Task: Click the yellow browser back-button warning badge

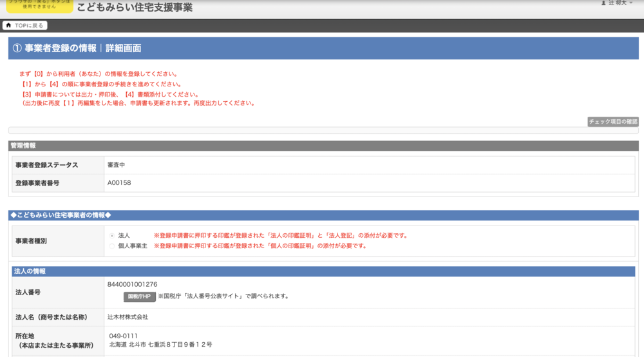Action: tap(39, 6)
